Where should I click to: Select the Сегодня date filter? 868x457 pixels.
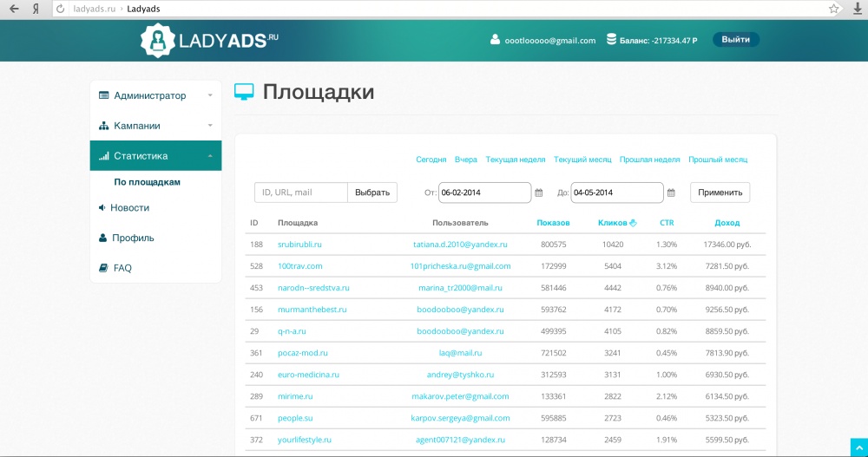(x=431, y=160)
